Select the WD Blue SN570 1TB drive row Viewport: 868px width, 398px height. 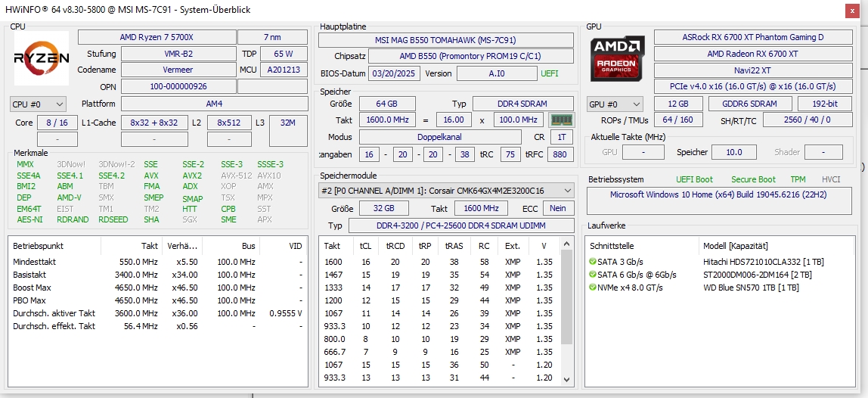point(720,287)
